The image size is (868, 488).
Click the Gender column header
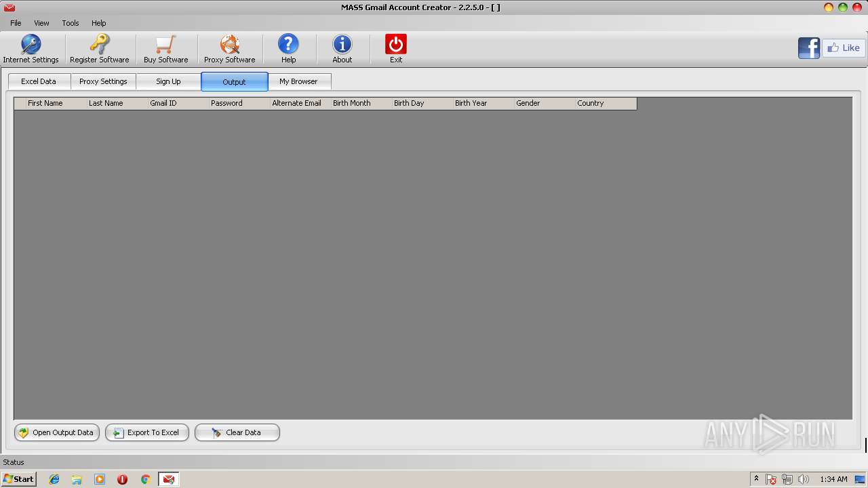(544, 103)
